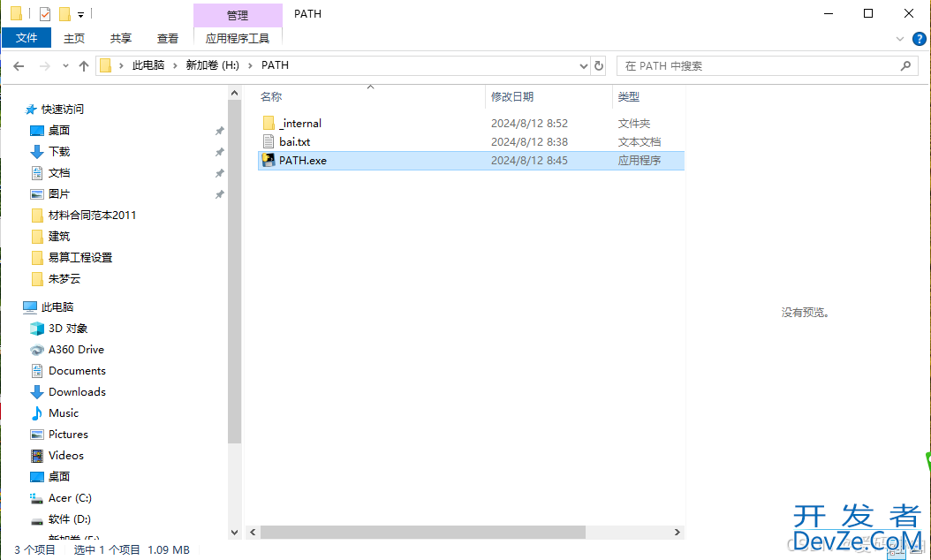Refresh the current folder
This screenshot has height=560, width=931.
599,66
